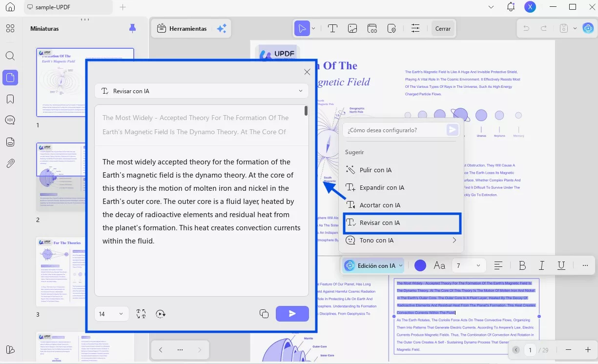Select the image insert tool in toolbar
The image size is (598, 364).
coord(352,28)
